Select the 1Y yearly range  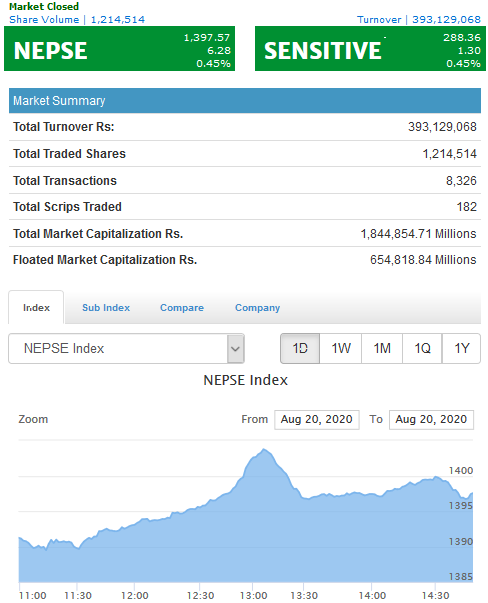pos(461,348)
